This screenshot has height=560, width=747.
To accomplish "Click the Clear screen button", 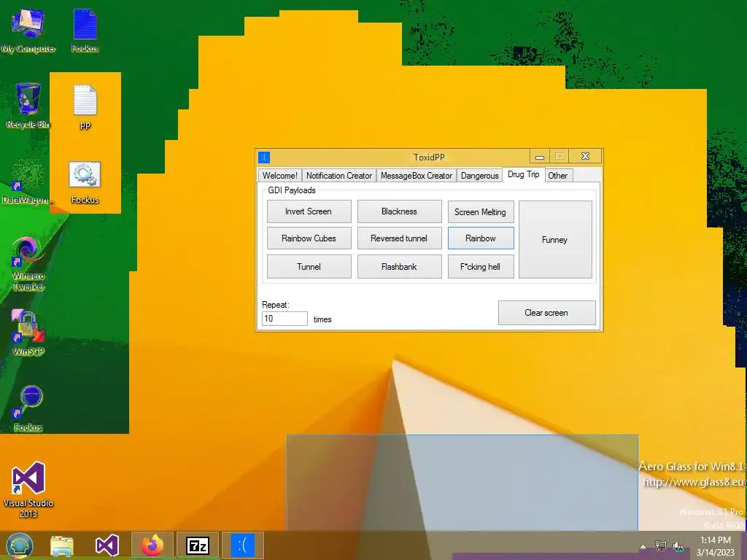I will pyautogui.click(x=547, y=313).
